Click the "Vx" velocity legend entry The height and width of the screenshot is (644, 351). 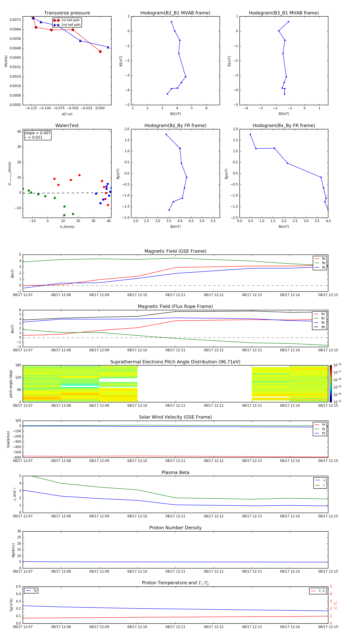[x=320, y=424]
